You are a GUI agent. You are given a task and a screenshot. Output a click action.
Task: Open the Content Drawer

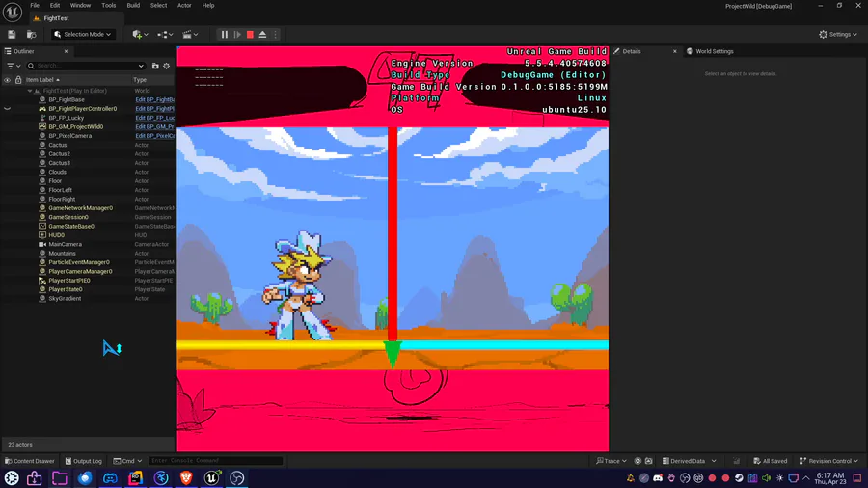pyautogui.click(x=30, y=461)
